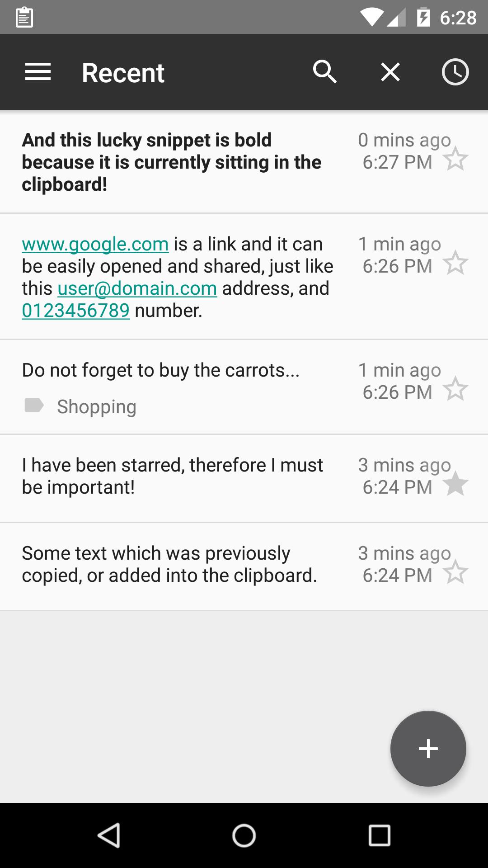Viewport: 488px width, 868px height.
Task: Tap the clipboard notification icon in status bar
Action: (24, 18)
